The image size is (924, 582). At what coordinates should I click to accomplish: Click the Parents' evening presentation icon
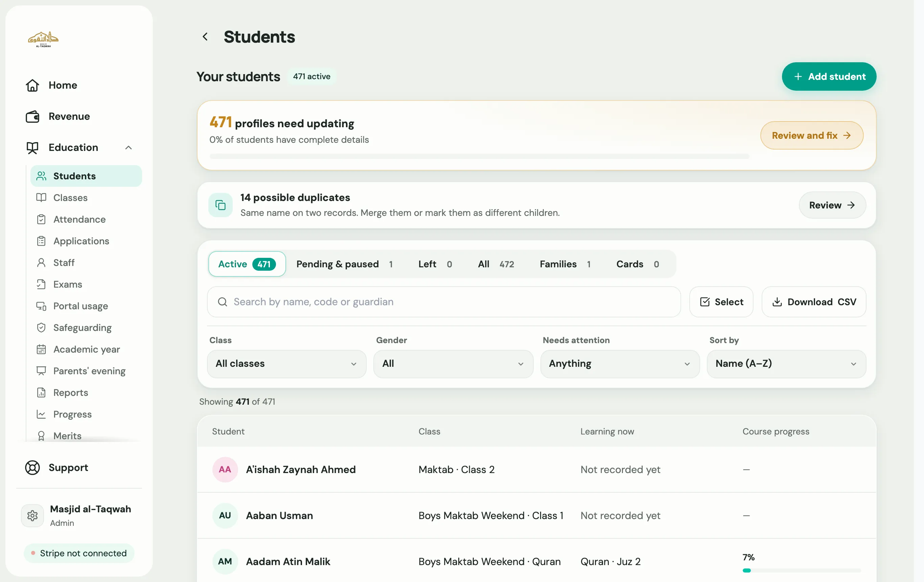[x=41, y=371]
